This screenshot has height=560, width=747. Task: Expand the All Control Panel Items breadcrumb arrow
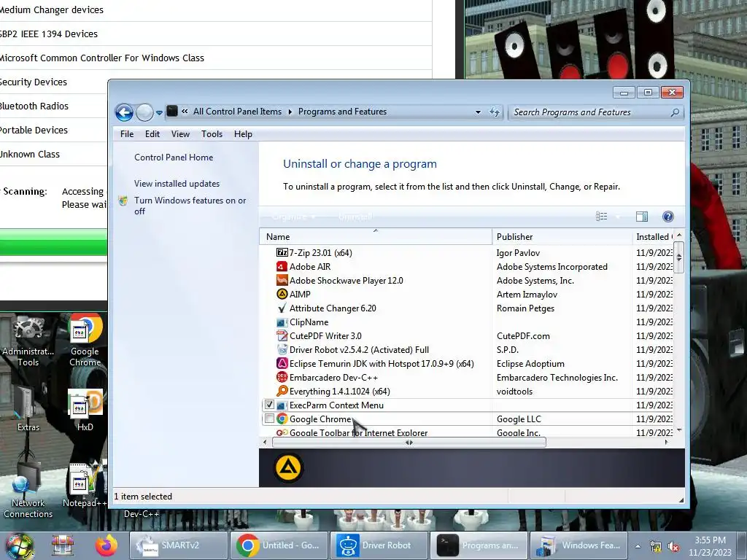point(290,112)
